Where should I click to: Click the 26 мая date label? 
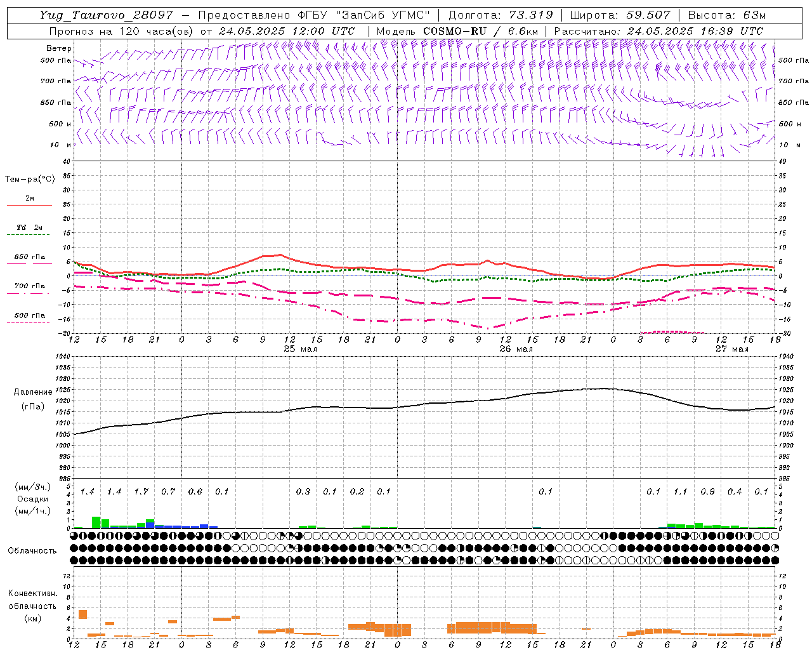(x=516, y=349)
